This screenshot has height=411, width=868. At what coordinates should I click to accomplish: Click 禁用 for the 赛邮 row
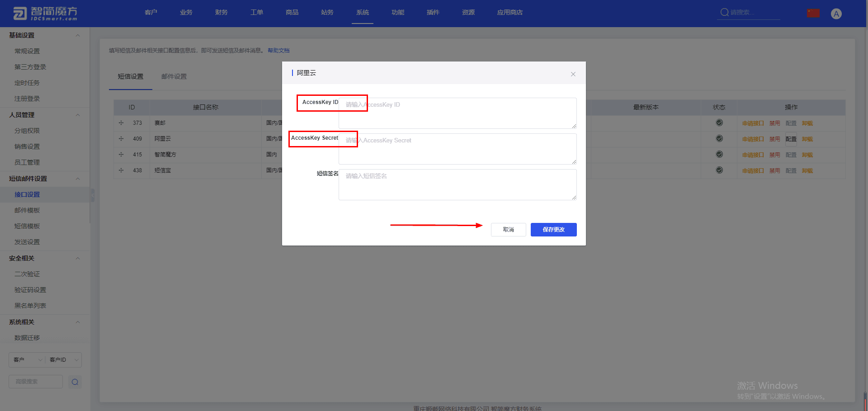(x=775, y=123)
